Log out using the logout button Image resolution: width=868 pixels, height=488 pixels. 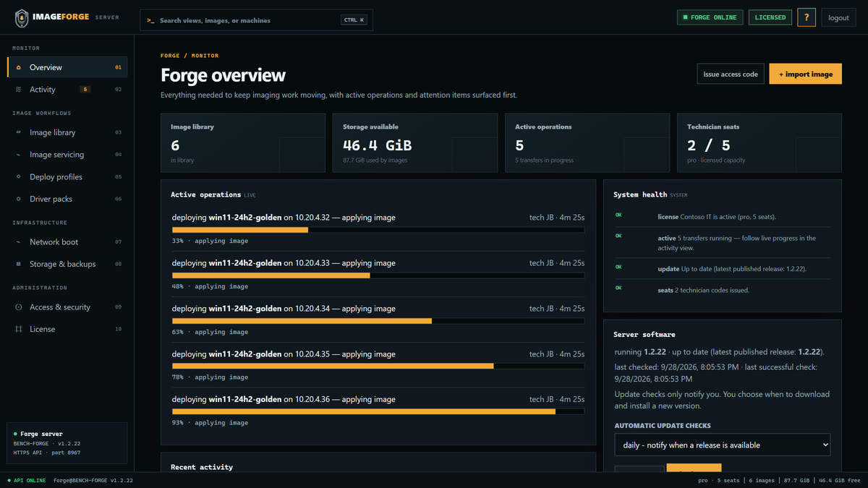click(839, 17)
